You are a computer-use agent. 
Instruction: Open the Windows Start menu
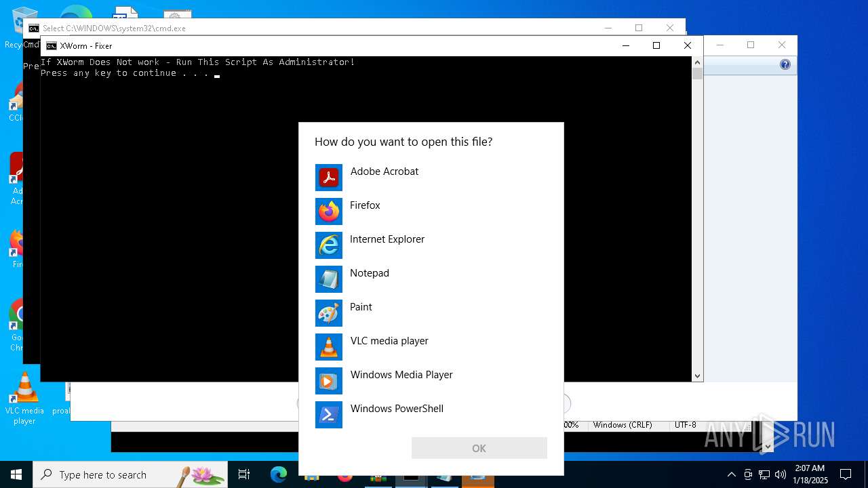16,474
